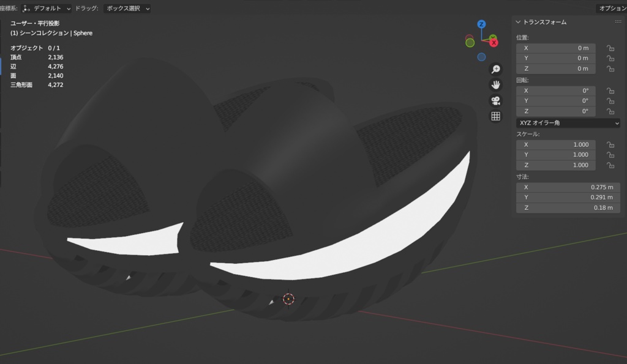This screenshot has width=627, height=364.
Task: Toggle lock for location Y
Action: tap(610, 58)
